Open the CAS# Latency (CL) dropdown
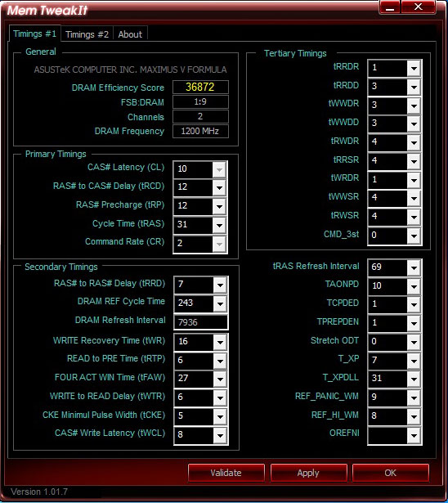The height and width of the screenshot is (503, 448). point(219,169)
